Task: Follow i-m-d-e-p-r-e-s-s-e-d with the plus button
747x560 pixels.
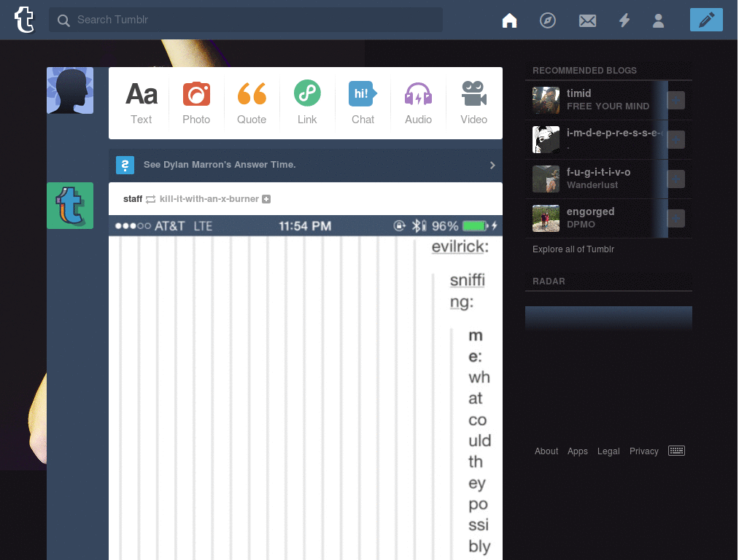Action: (x=676, y=139)
